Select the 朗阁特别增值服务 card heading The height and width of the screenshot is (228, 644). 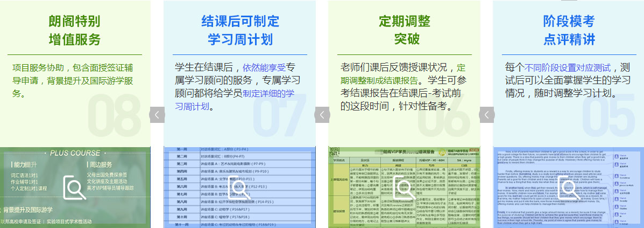pos(75,30)
